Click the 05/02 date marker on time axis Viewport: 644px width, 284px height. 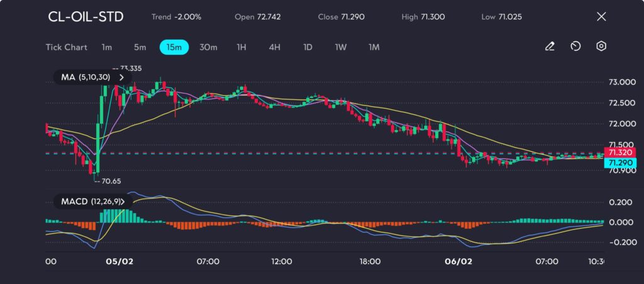point(119,261)
